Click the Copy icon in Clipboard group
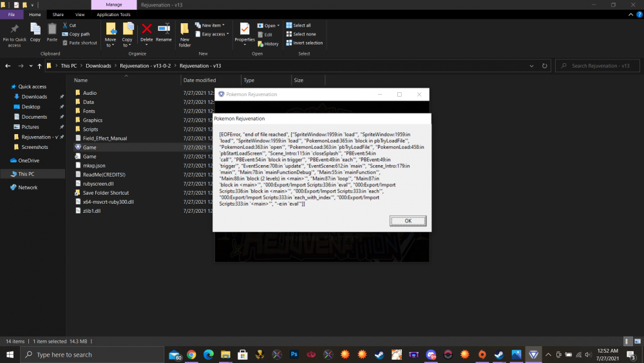 35,31
